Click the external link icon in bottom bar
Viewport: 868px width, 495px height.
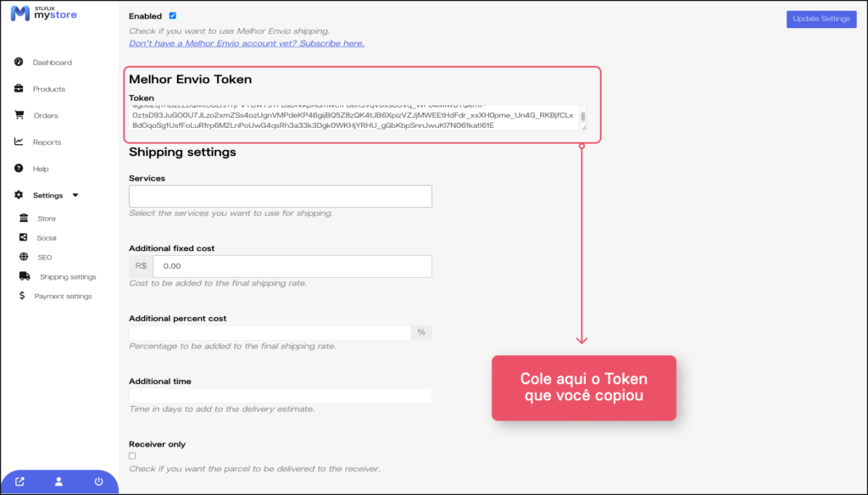coord(19,481)
